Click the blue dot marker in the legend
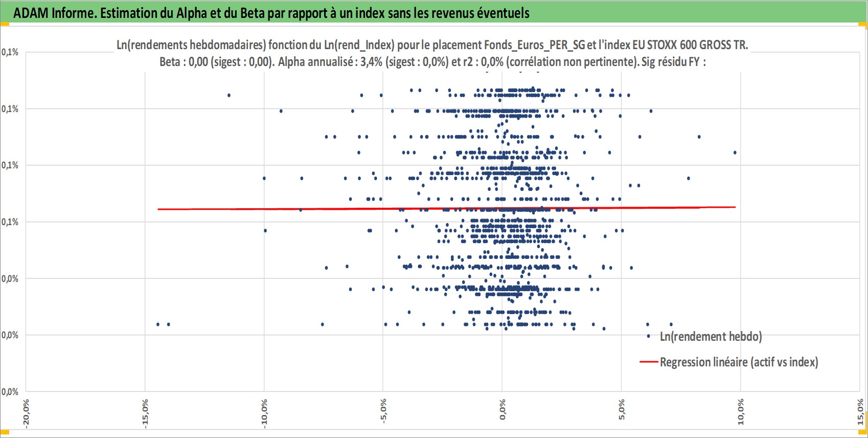The image size is (868, 438). coord(648,336)
